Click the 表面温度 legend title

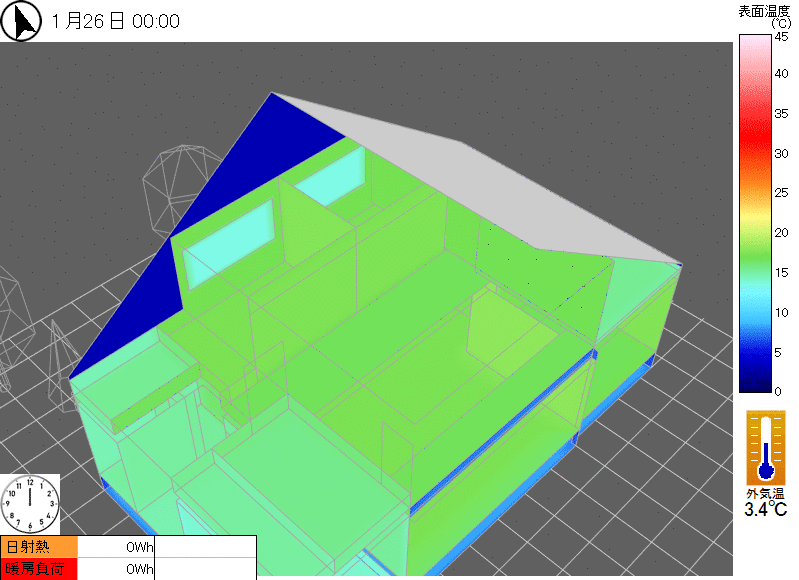tap(764, 12)
